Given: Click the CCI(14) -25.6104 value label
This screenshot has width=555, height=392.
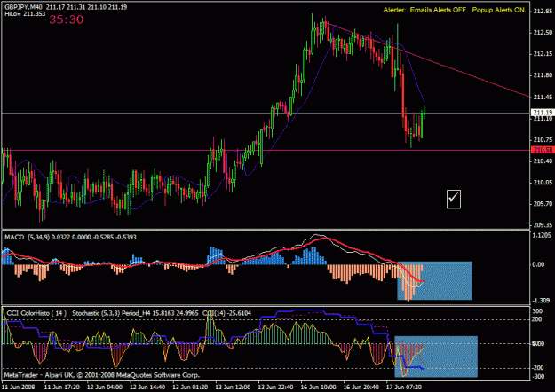Looking at the screenshot, I should pyautogui.click(x=226, y=313).
